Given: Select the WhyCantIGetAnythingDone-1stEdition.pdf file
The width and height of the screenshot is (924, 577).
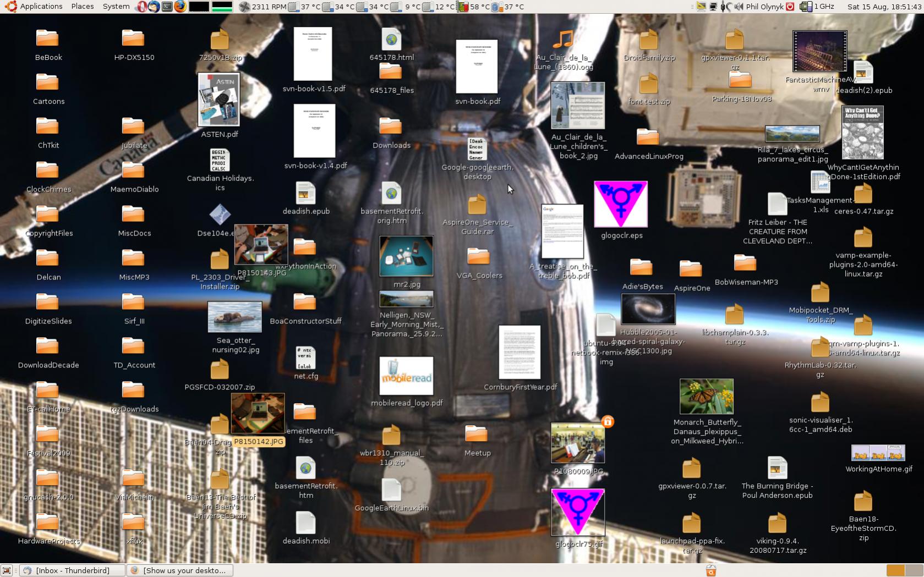Looking at the screenshot, I should point(863,143).
